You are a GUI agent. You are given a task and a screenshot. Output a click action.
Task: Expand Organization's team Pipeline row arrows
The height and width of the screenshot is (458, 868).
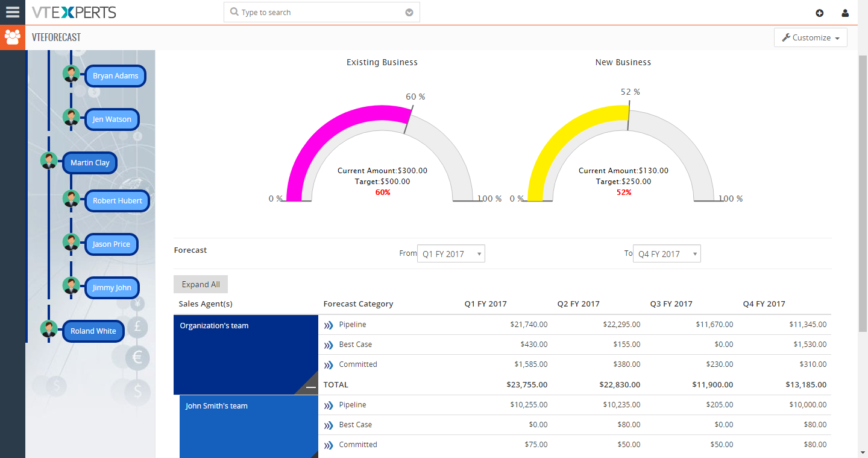pos(329,325)
